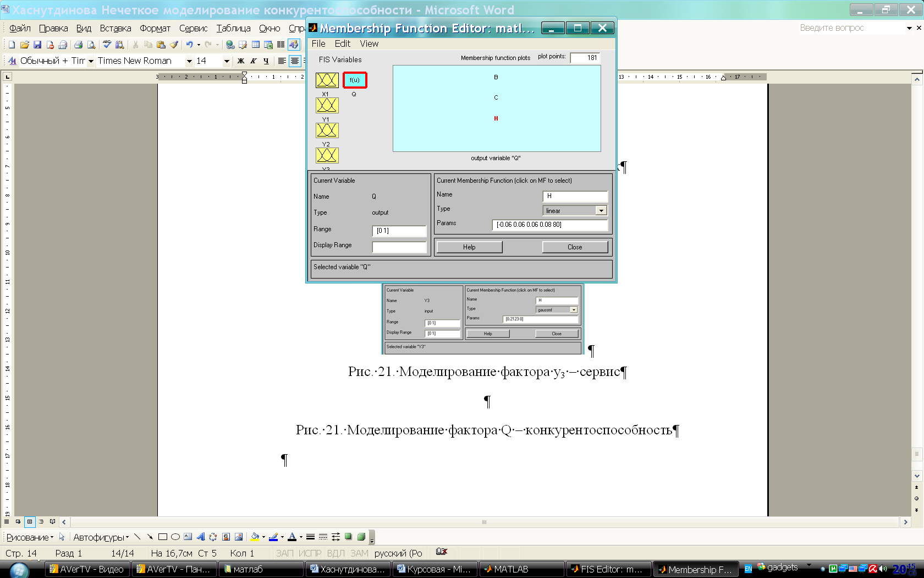This screenshot has width=924, height=578.
Task: Toggle center alignment
Action: [x=295, y=61]
